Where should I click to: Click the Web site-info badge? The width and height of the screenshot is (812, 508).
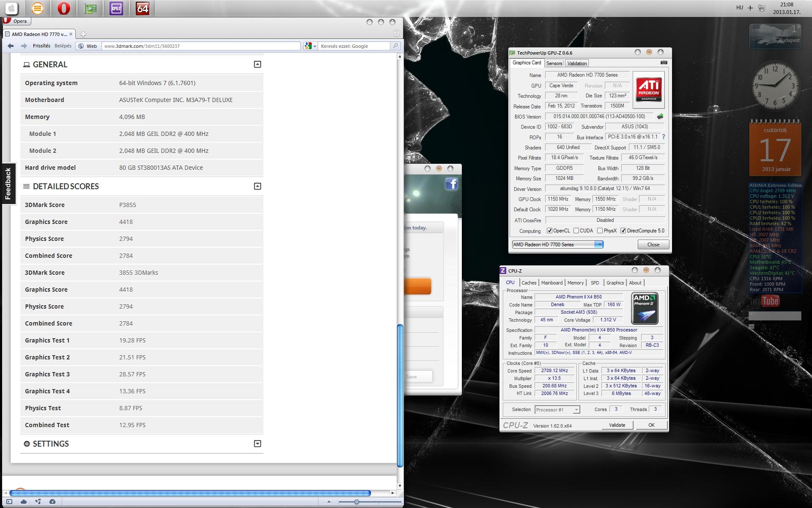pyautogui.click(x=88, y=46)
